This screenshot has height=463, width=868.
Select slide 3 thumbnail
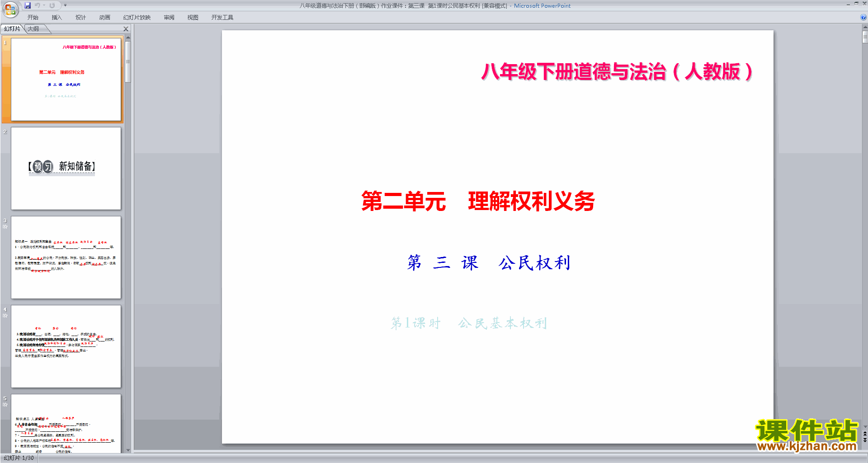[x=66, y=257]
